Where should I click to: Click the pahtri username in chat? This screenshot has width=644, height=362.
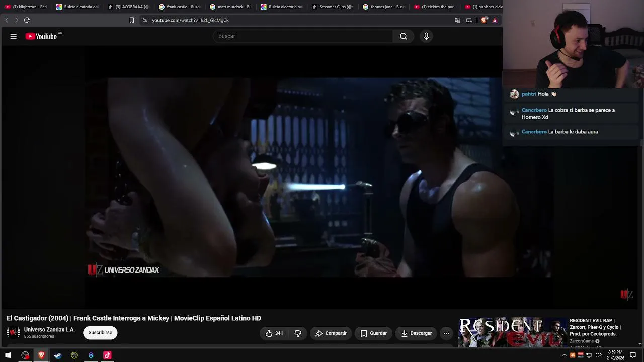(x=529, y=94)
